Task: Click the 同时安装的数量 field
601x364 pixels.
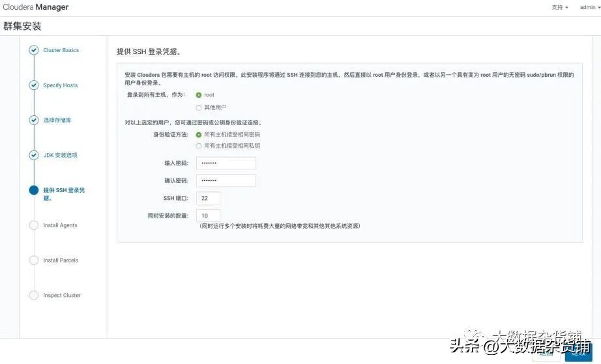Action: [x=208, y=216]
